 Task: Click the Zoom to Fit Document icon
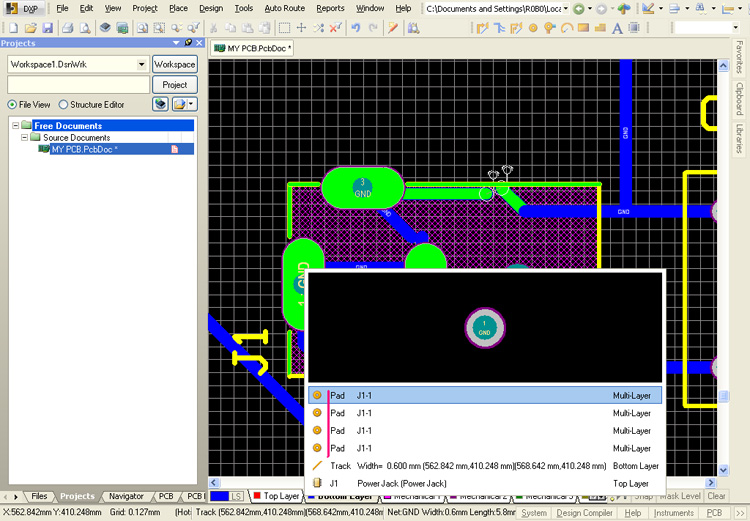coord(142,28)
